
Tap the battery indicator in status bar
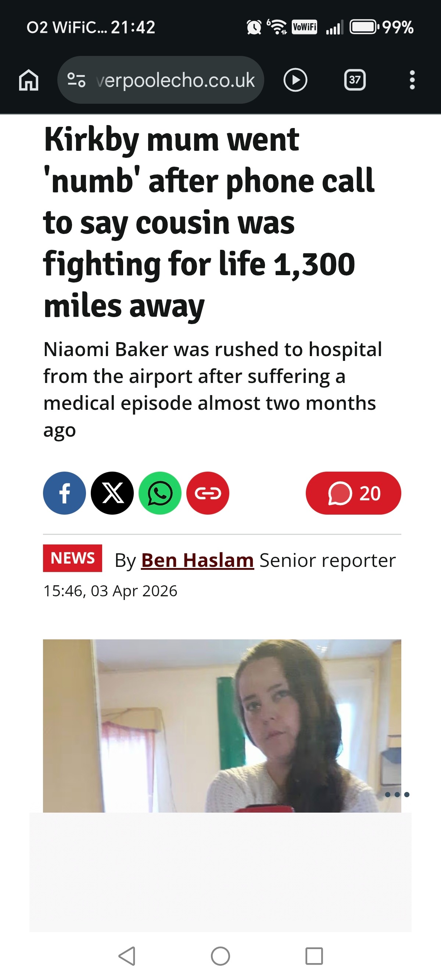364,27
